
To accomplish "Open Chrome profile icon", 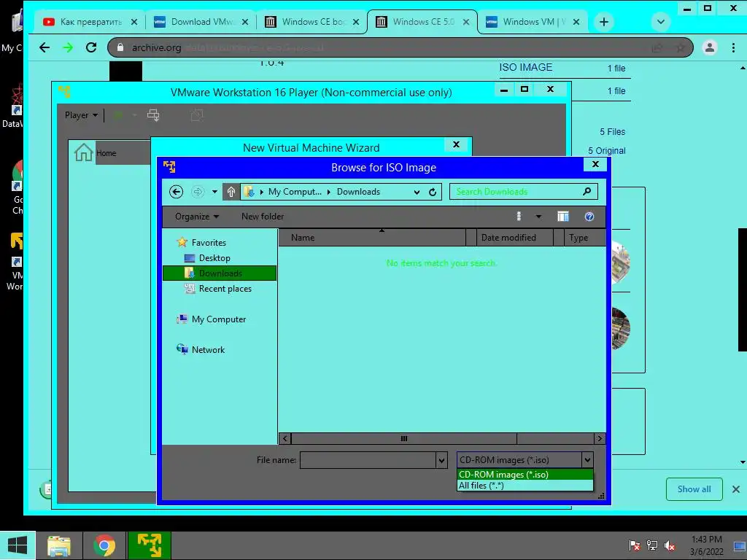I will click(x=709, y=47).
